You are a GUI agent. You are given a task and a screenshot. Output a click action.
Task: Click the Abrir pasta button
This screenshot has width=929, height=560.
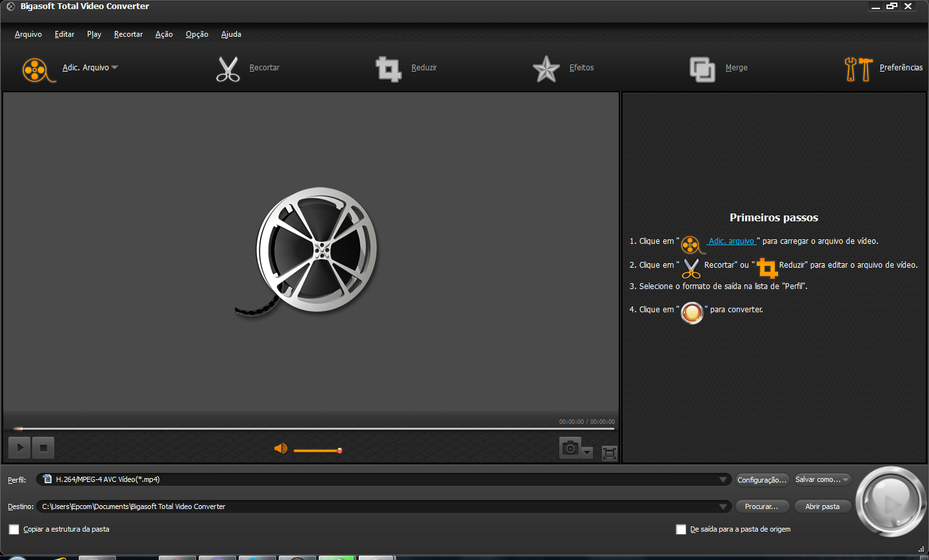[x=823, y=506]
